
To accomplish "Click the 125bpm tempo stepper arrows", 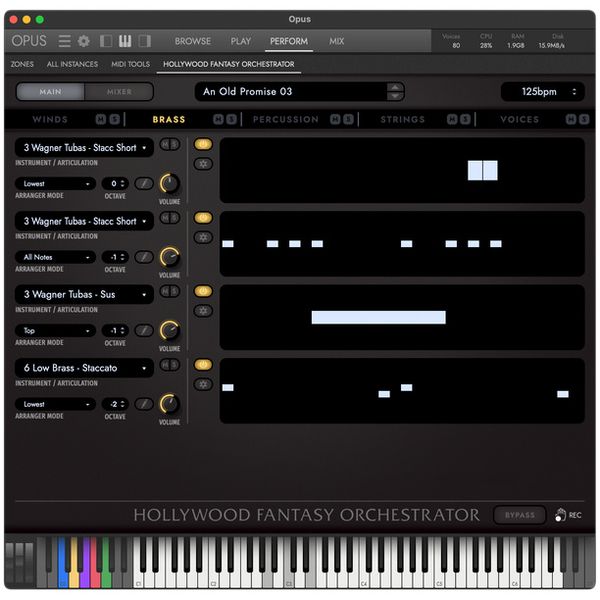I will (574, 92).
